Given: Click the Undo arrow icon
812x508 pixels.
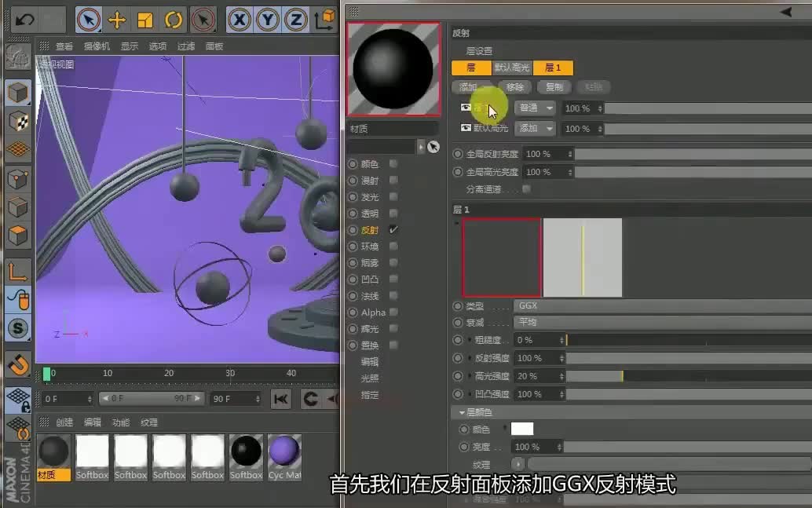Looking at the screenshot, I should [24, 20].
